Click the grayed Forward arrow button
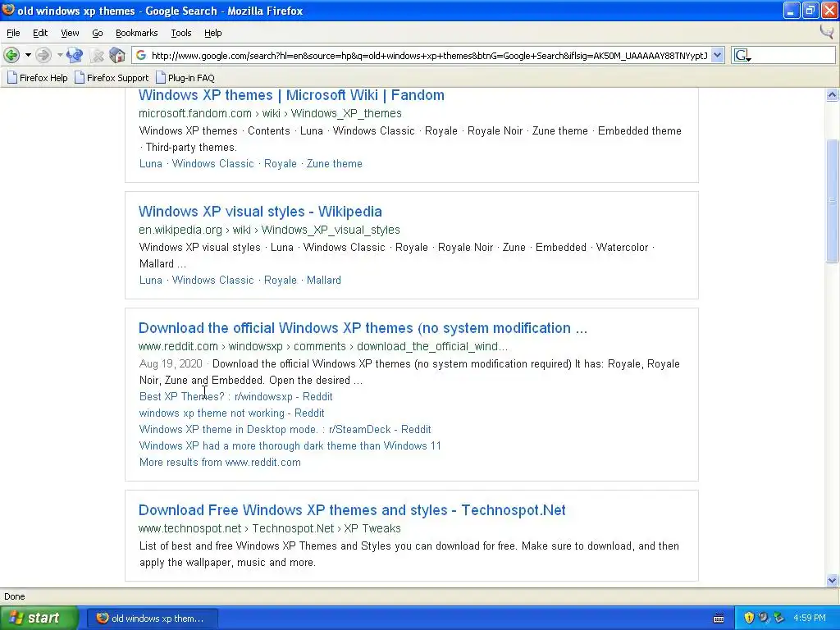 [43, 55]
